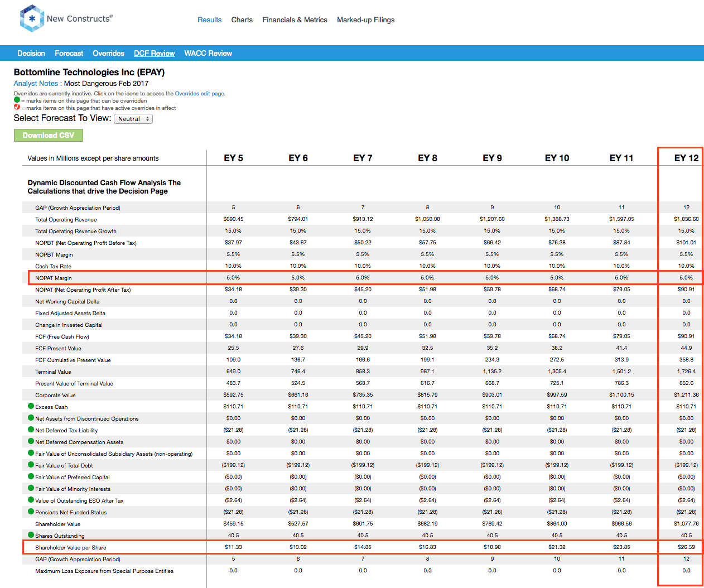The image size is (704, 588).
Task: Select DCF Review in blue bar
Action: point(155,53)
